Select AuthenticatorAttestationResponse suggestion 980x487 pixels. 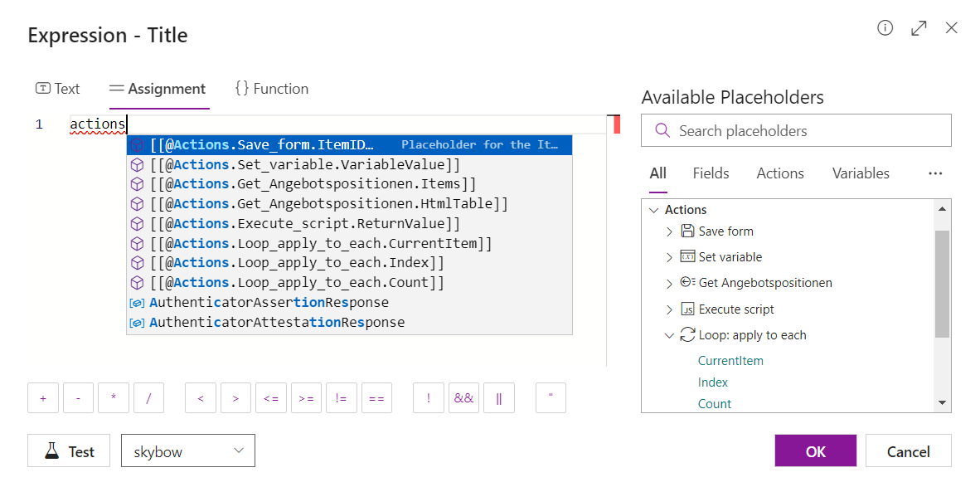click(349, 323)
